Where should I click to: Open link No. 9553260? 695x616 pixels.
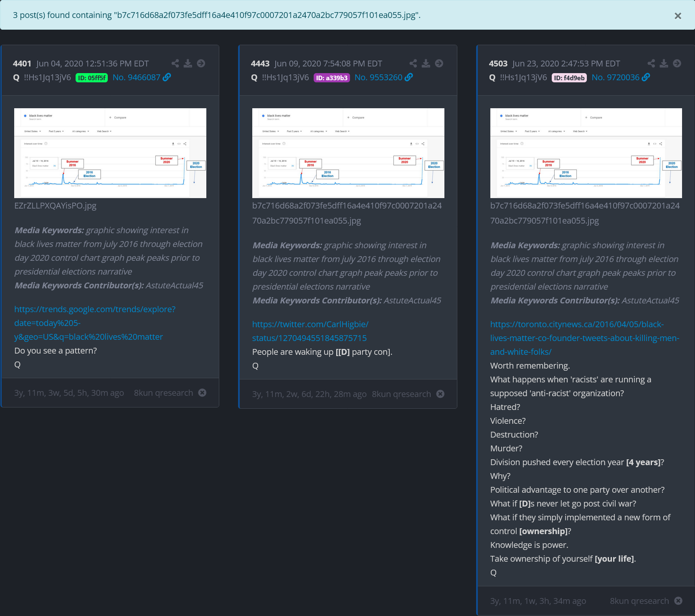pos(378,77)
